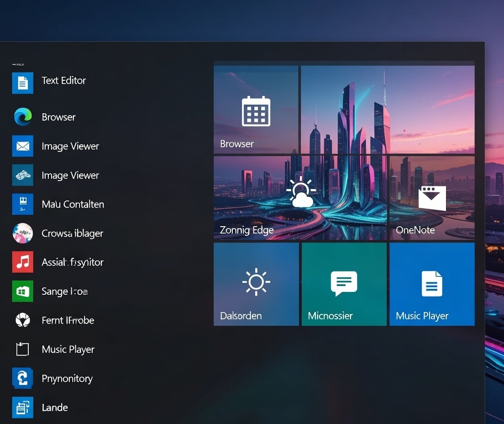This screenshot has width=504, height=424.
Task: Click the outlined square icon beside Music Player in the list
Action: 22,349
